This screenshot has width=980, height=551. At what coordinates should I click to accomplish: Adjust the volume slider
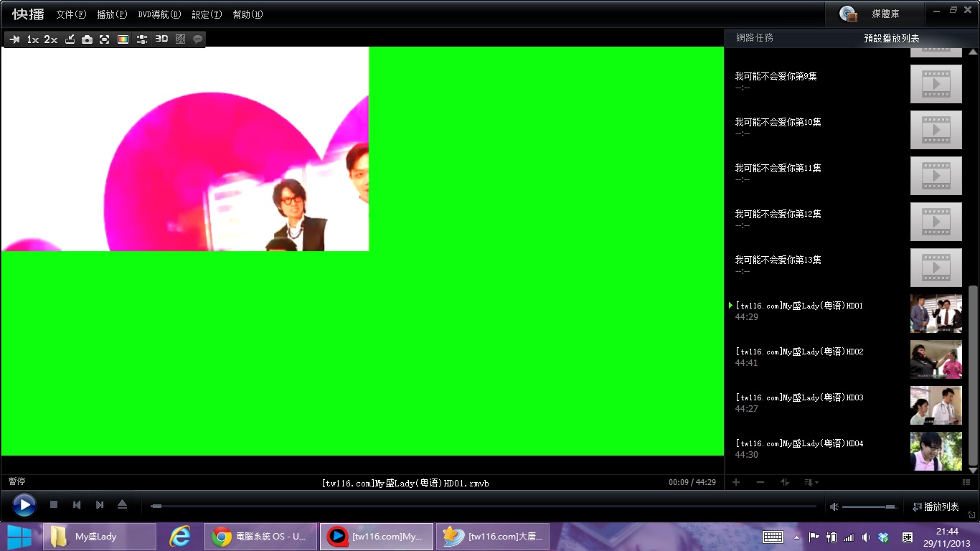point(872,507)
